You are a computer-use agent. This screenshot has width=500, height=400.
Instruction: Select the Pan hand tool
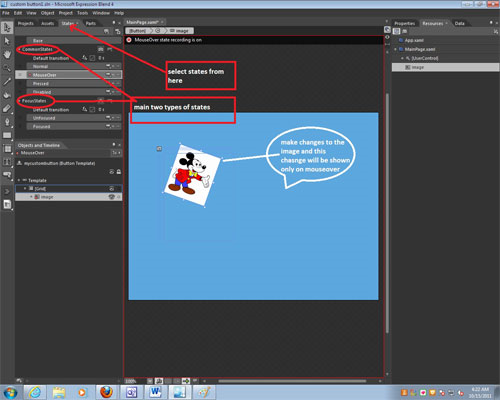(x=7, y=55)
